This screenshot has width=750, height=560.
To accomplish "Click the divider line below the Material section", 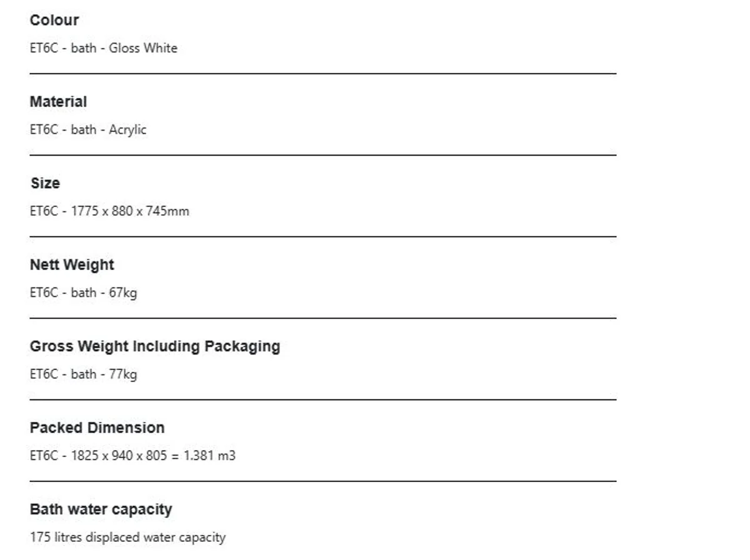I will click(x=322, y=155).
